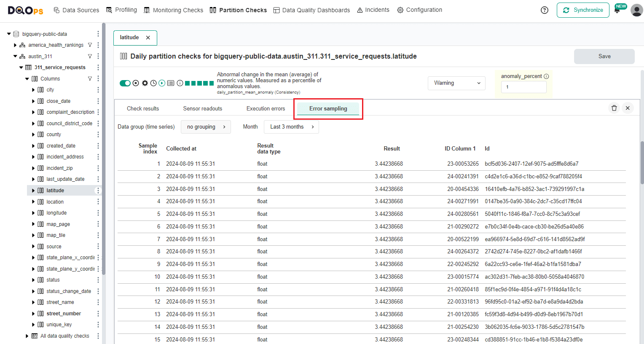The width and height of the screenshot is (644, 344).
Task: Open three-dot menu for city column
Action: pyautogui.click(x=98, y=90)
